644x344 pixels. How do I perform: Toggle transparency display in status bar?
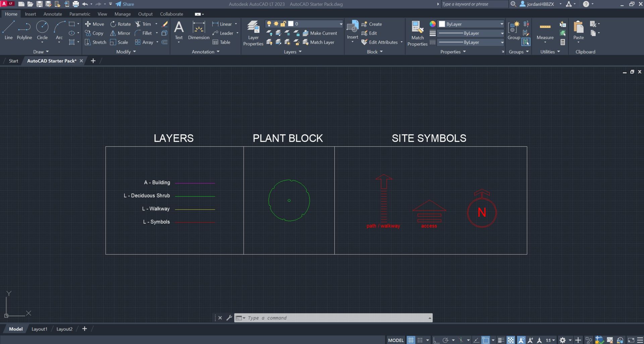(x=511, y=340)
